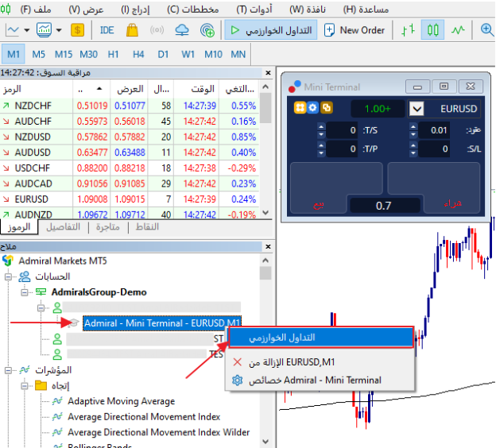Screen dimensions: 496x448
Task: Switch to the التفاصيل tab
Action: click(63, 227)
